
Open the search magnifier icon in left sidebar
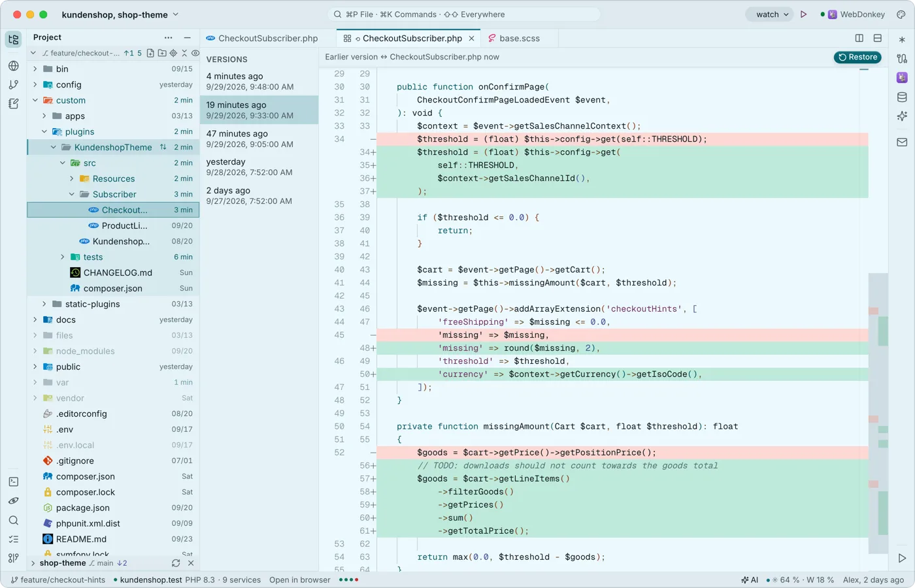click(x=13, y=520)
